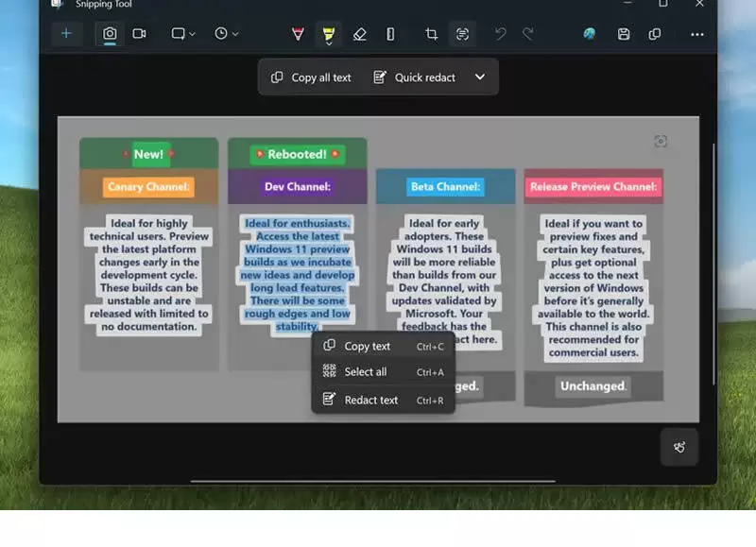The image size is (756, 547).
Task: Click the 'Beta Channel:' heading text
Action: click(445, 187)
